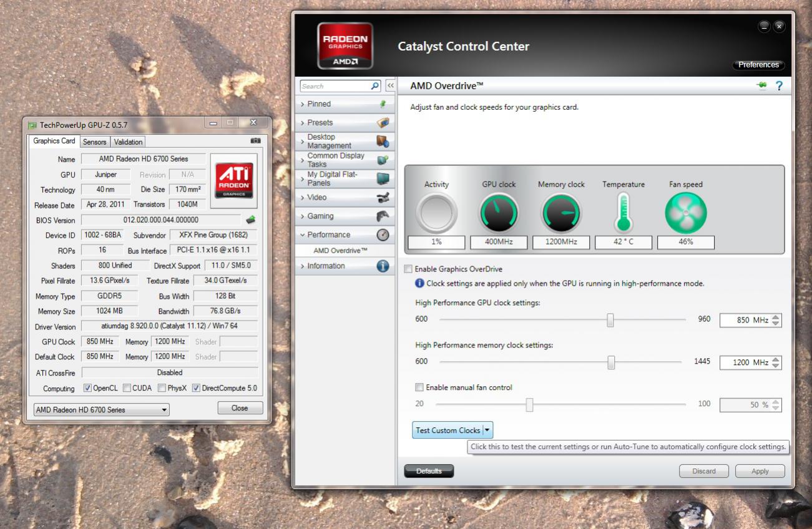
Task: Click the manual fan speed slider thumb
Action: click(529, 405)
